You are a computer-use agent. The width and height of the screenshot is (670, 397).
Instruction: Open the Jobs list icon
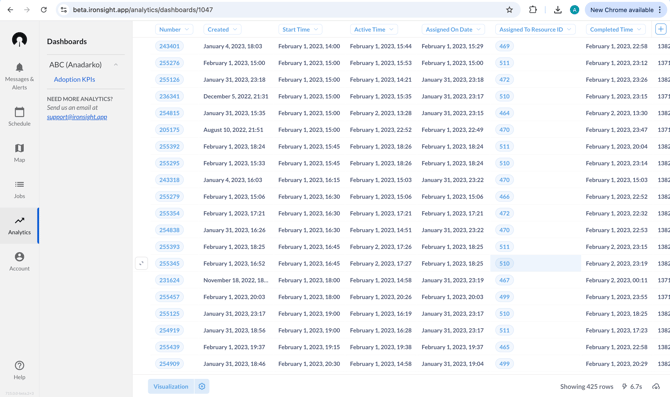pos(19,185)
